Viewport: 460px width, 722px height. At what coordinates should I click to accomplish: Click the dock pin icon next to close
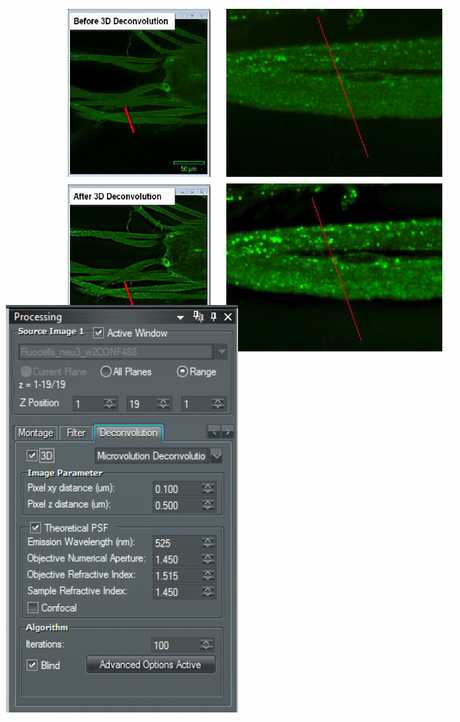point(213,317)
